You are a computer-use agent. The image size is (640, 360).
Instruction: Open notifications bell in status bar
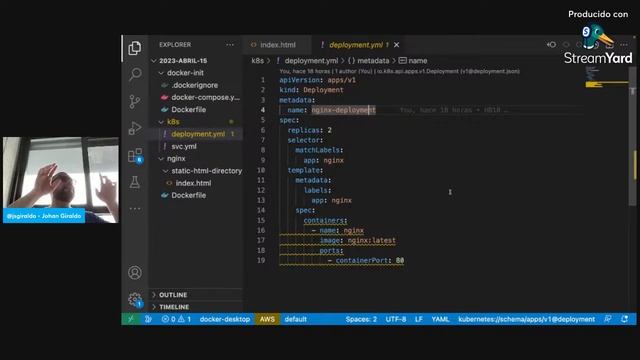624,319
